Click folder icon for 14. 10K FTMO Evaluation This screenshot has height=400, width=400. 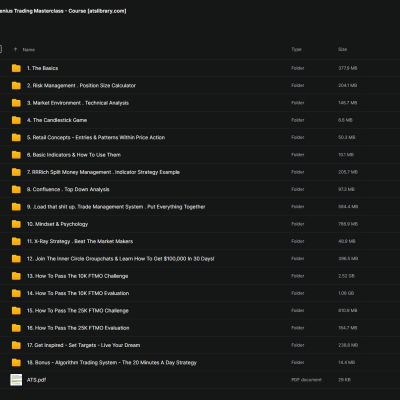16,293
